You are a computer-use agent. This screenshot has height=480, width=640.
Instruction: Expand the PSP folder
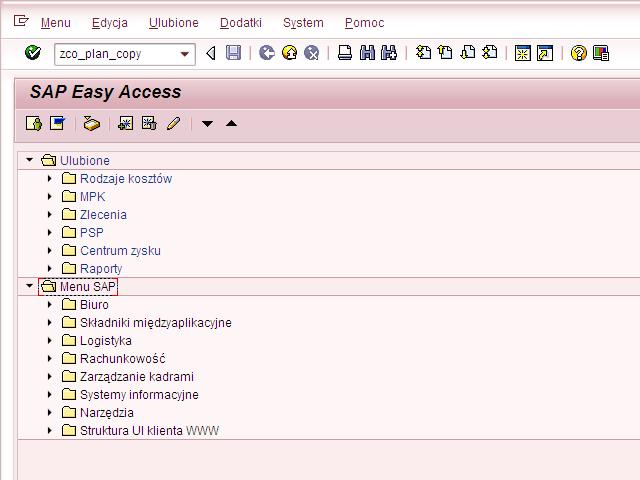coord(50,232)
